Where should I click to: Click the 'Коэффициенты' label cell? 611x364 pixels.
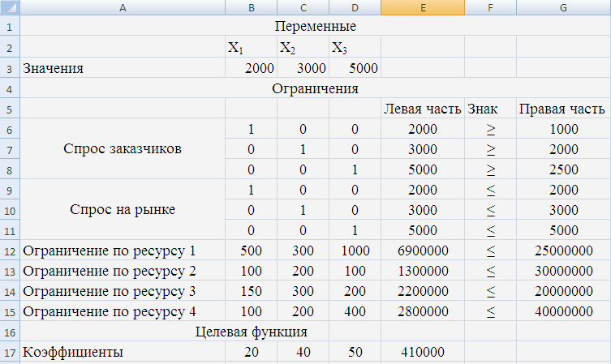pos(123,352)
